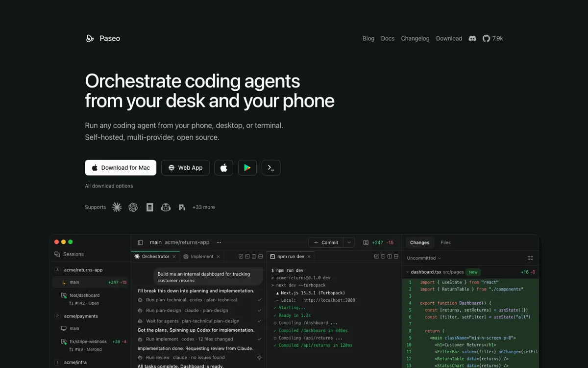588x368 pixels.
Task: Click the git branch icon on feat/dashboard
Action: pyautogui.click(x=64, y=295)
